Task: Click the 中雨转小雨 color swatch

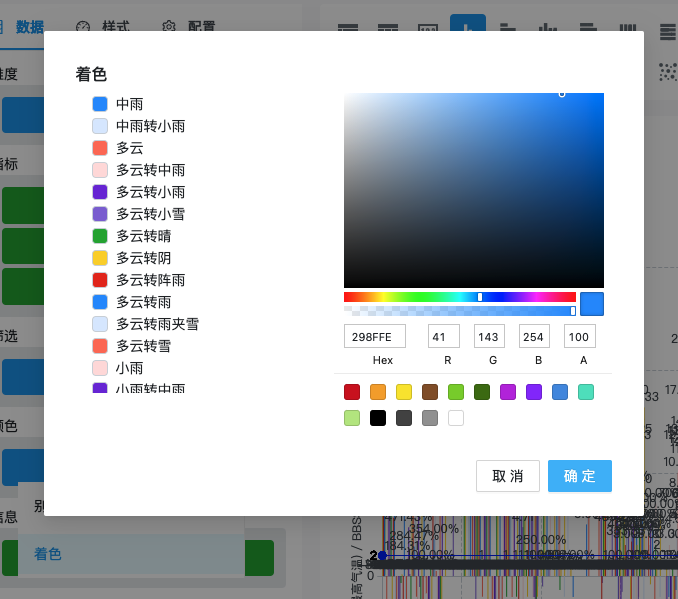Action: click(x=100, y=126)
